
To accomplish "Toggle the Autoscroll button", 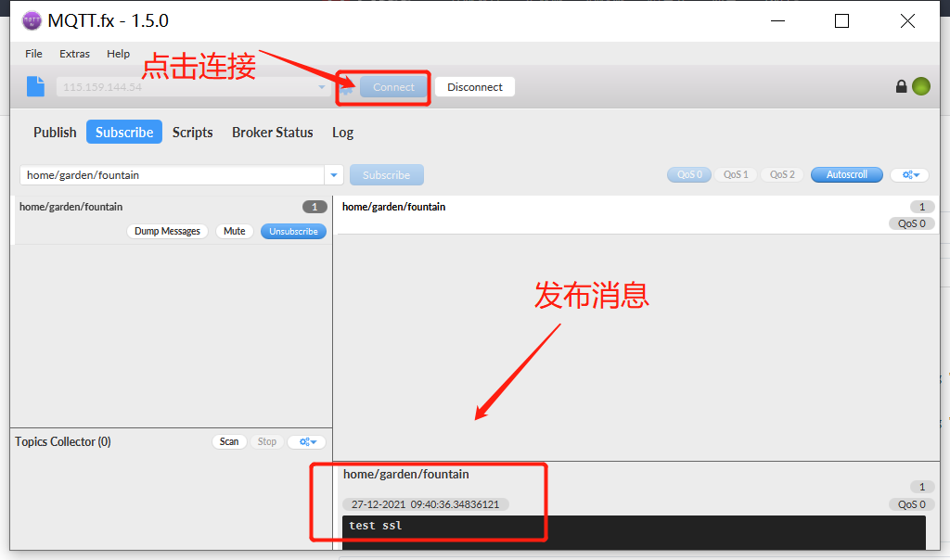I will (847, 175).
